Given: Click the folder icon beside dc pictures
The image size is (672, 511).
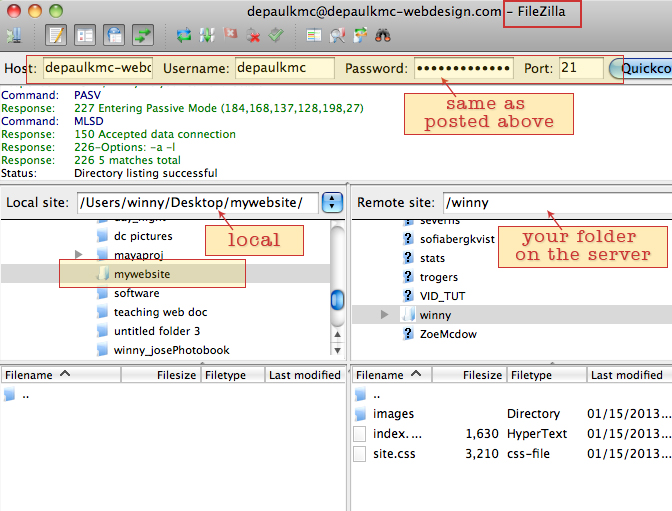Looking at the screenshot, I should (x=102, y=235).
